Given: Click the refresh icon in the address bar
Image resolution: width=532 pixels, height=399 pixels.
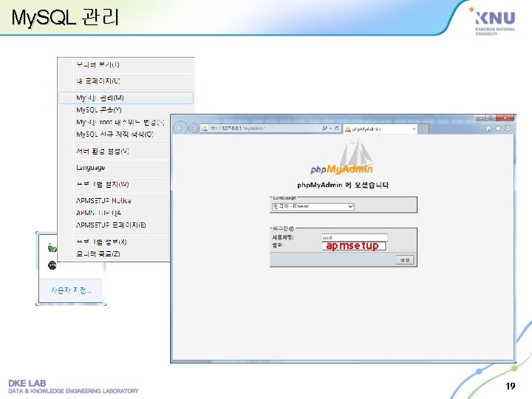Looking at the screenshot, I should (x=337, y=129).
